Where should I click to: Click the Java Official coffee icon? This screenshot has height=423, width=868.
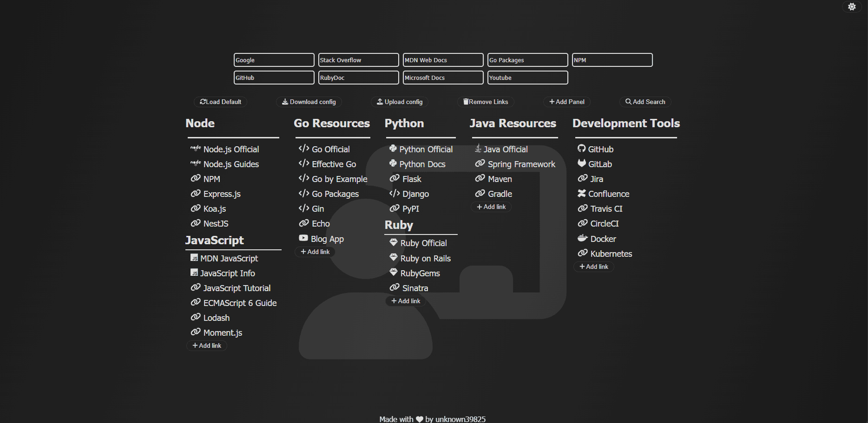(478, 149)
